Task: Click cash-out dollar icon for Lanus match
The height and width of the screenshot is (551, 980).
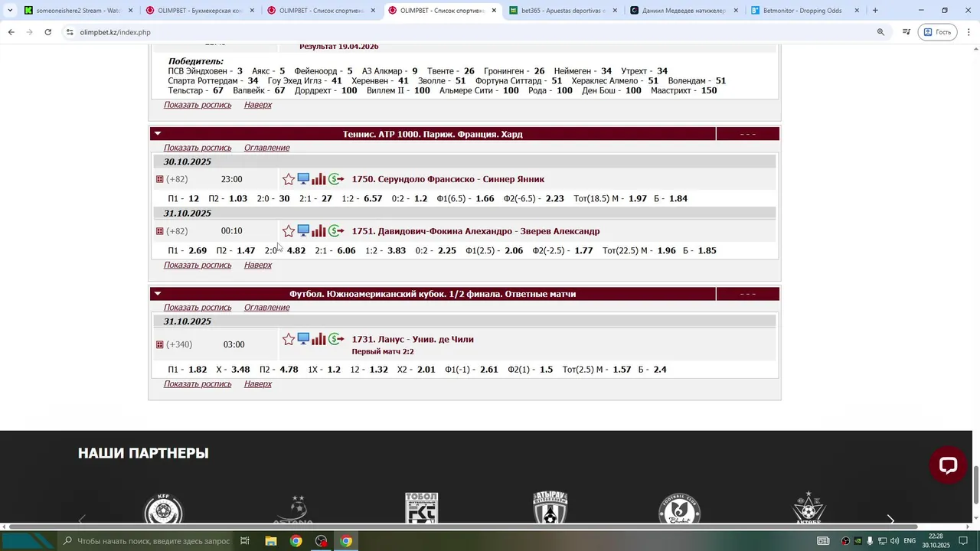Action: coord(336,339)
